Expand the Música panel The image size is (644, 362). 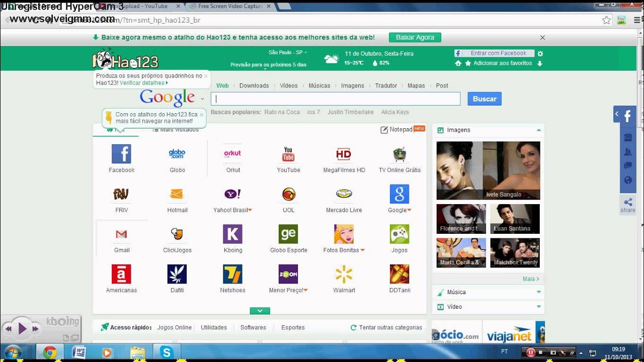(539, 292)
